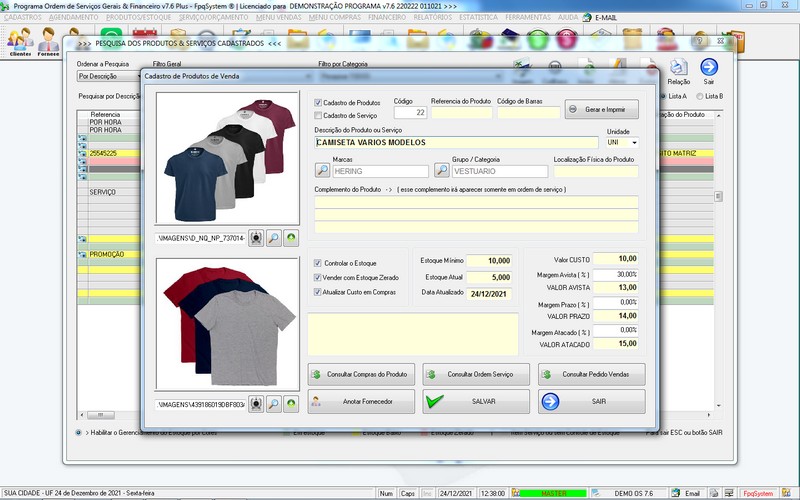Click the SALVAR button
This screenshot has width=800, height=500.
[x=476, y=401]
